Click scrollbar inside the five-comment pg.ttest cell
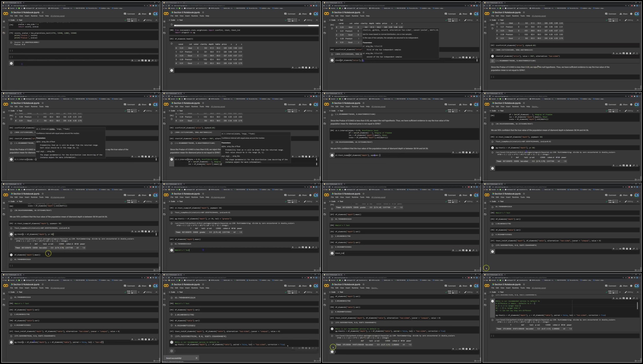The height and width of the screenshot is (364, 643). coord(637,305)
